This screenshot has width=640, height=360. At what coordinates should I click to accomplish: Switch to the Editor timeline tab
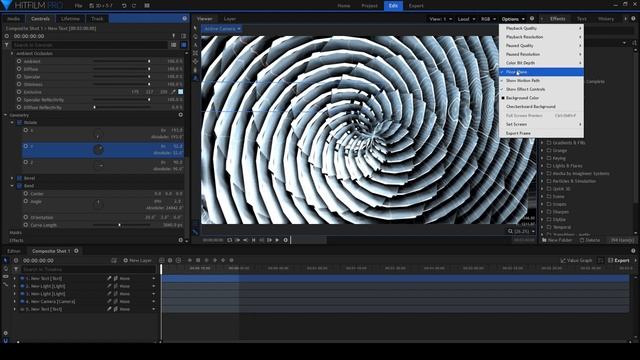(14, 251)
